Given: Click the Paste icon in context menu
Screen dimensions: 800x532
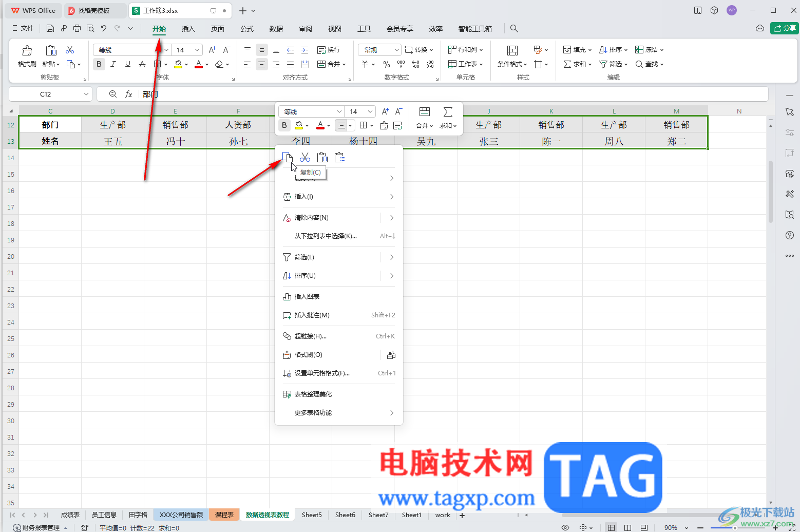Looking at the screenshot, I should pyautogui.click(x=322, y=157).
